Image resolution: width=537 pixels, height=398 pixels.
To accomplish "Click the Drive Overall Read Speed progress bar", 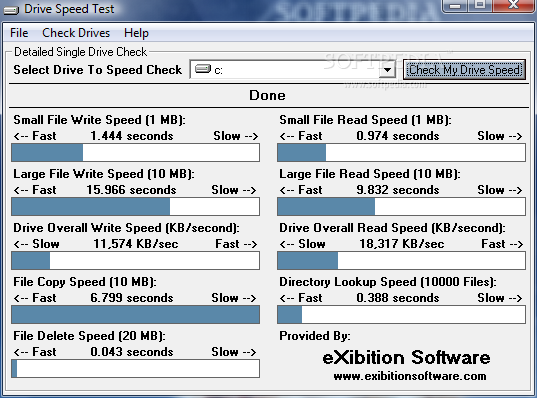I will coord(401,261).
